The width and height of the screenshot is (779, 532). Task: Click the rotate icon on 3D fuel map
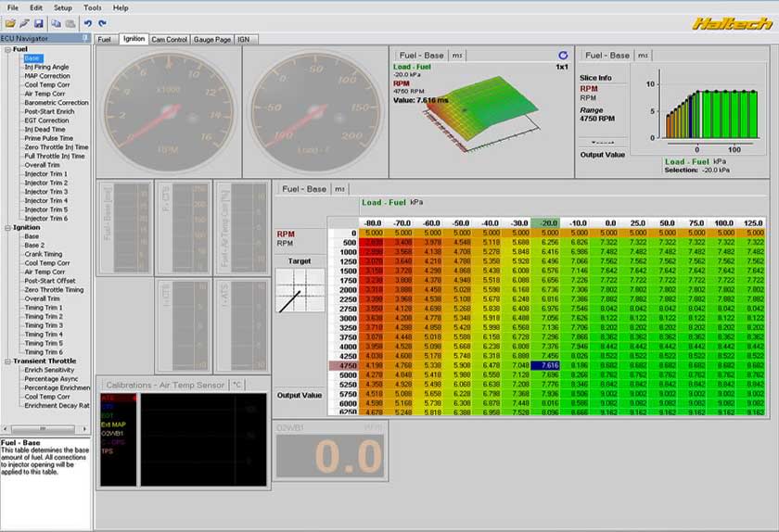click(562, 56)
